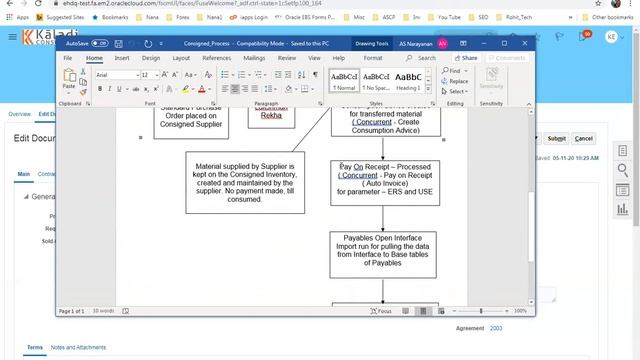640x360 pixels.
Task: Select the Normal style thumbnail
Action: pos(344,81)
